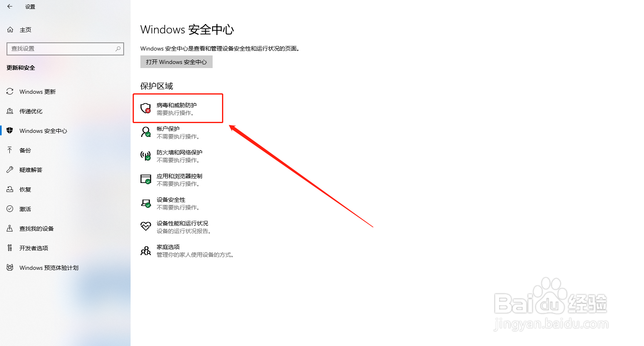
Task: Click the back arrow icon
Action: [10, 7]
